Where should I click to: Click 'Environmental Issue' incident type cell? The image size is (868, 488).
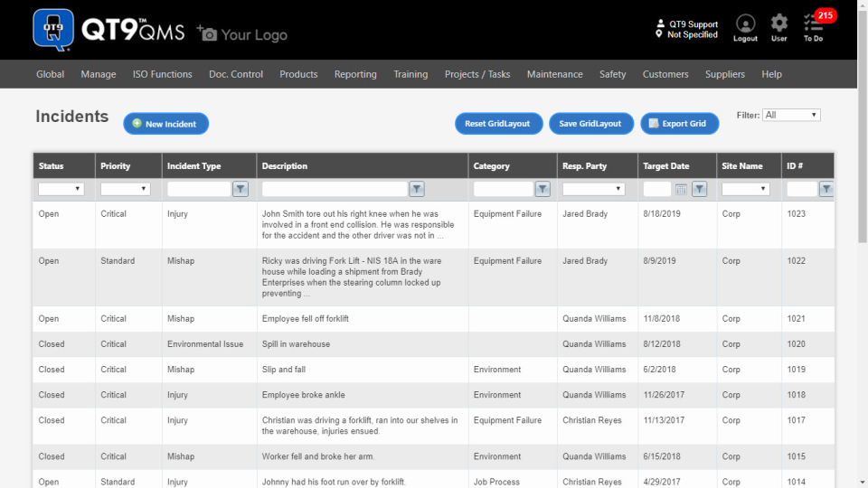[205, 344]
